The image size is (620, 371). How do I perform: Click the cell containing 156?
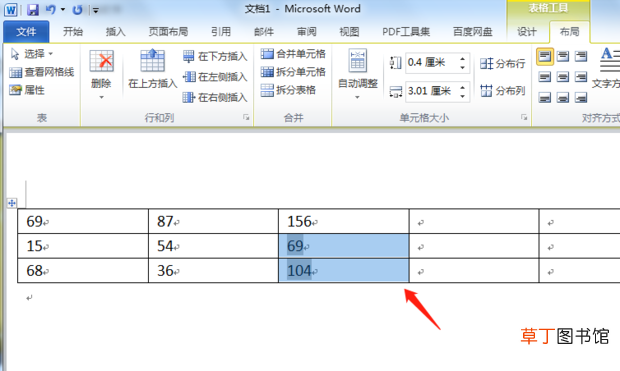[x=344, y=221]
